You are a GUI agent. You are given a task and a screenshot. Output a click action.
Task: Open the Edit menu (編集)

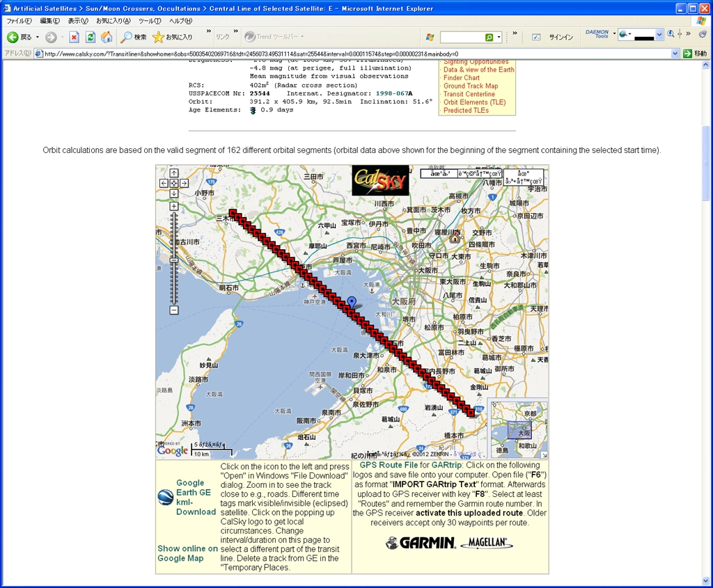click(49, 21)
